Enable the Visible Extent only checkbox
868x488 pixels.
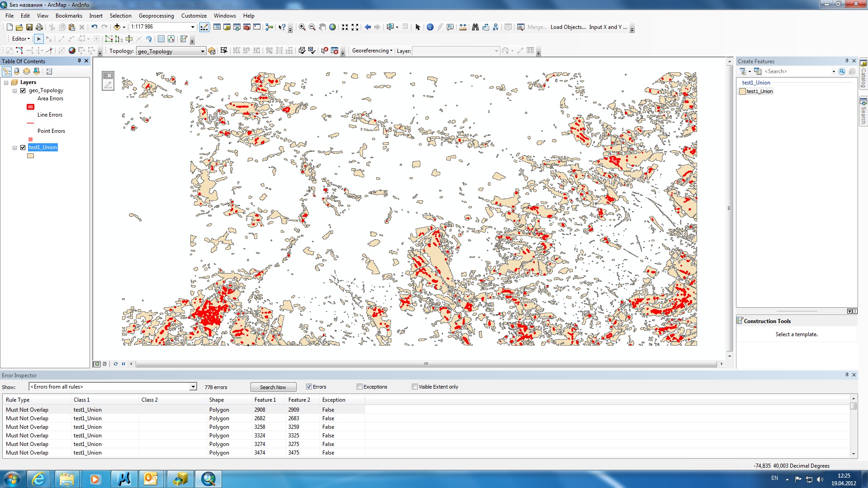[415, 387]
